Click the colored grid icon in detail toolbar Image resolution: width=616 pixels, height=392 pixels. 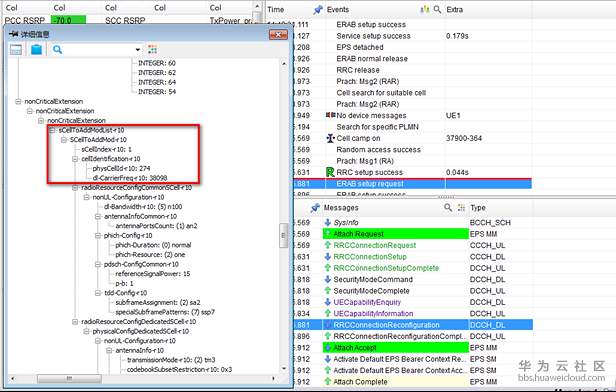[x=152, y=49]
